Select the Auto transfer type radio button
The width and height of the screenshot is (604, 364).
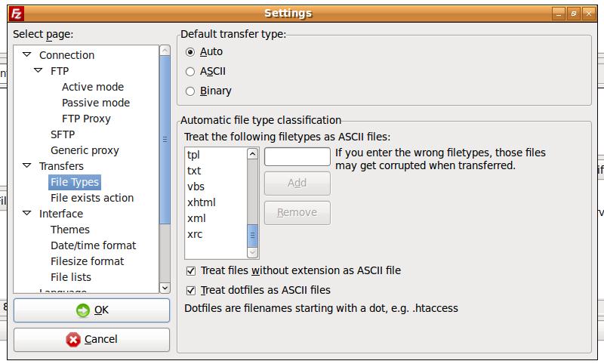tap(190, 52)
